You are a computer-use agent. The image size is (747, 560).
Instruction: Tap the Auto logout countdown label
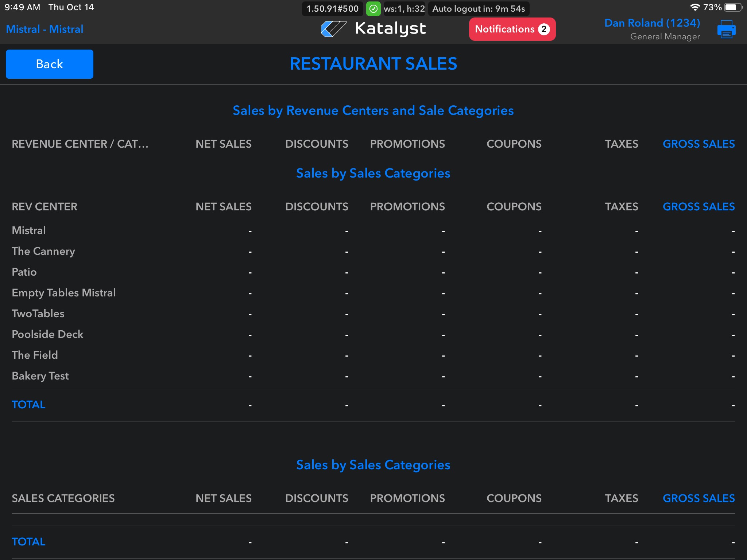click(479, 9)
